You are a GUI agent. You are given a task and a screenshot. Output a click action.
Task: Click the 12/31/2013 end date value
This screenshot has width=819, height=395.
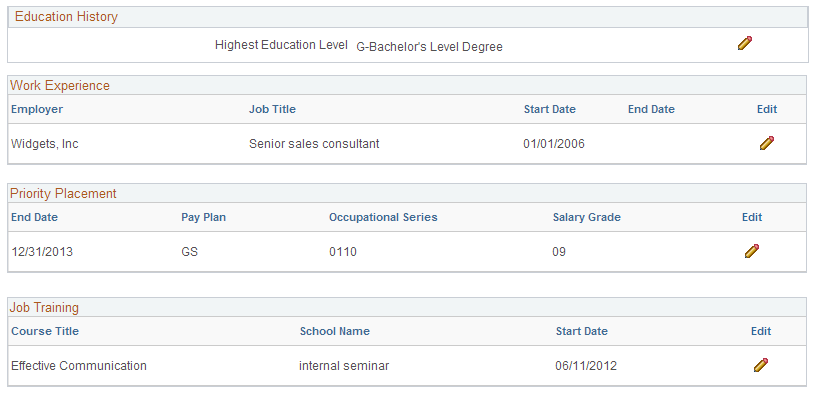[x=42, y=252]
